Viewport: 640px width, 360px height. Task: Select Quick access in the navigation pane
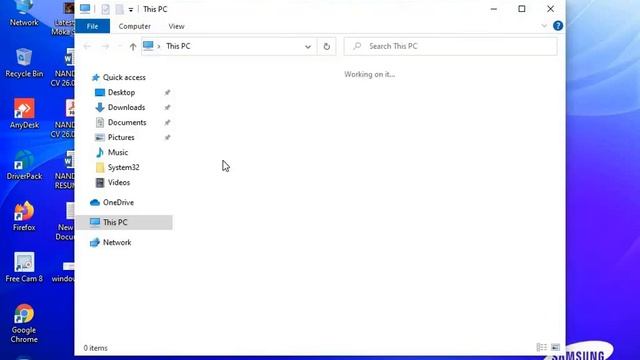124,77
